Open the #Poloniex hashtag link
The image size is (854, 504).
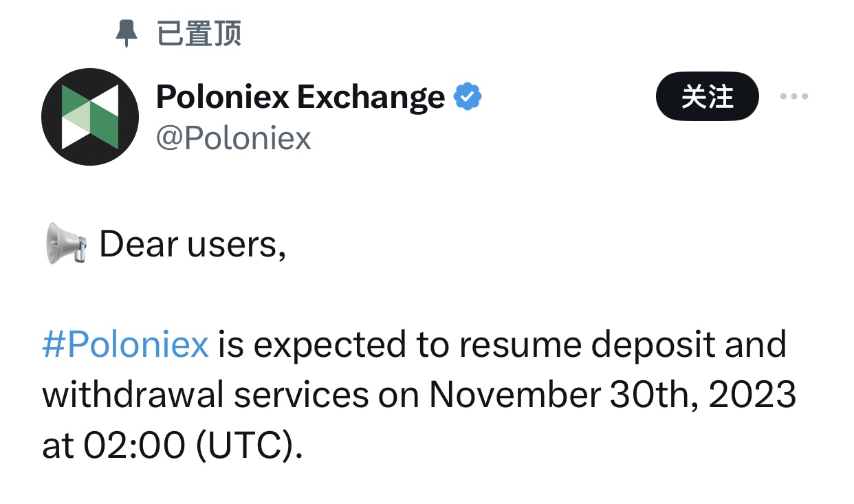[124, 344]
